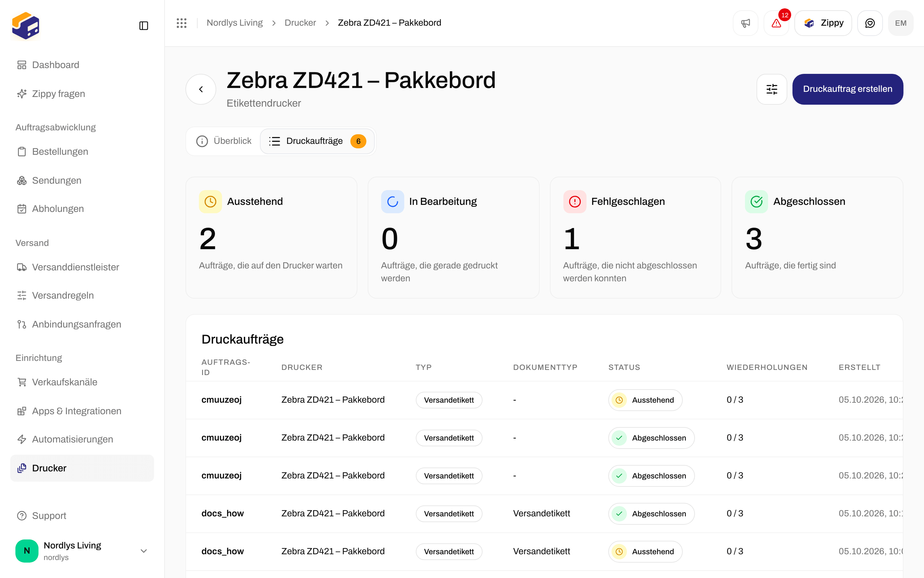924x578 pixels.
Task: Click Versandetikett type chip in last row
Action: click(449, 552)
